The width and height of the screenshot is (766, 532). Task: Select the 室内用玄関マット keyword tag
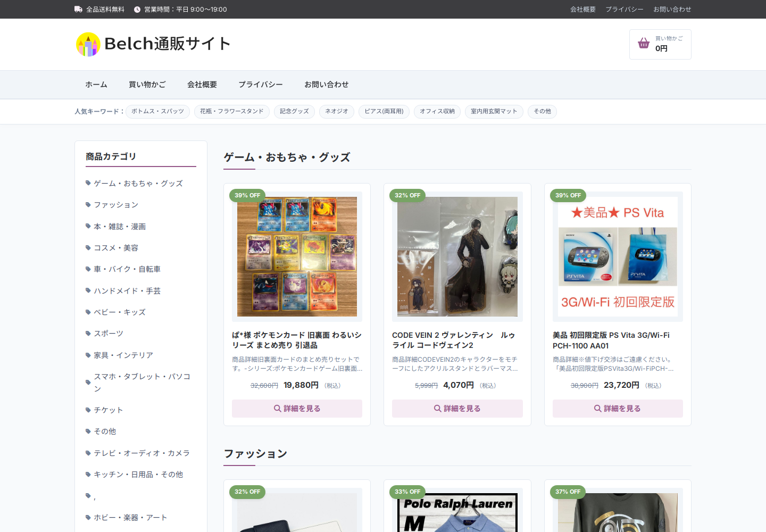point(494,111)
